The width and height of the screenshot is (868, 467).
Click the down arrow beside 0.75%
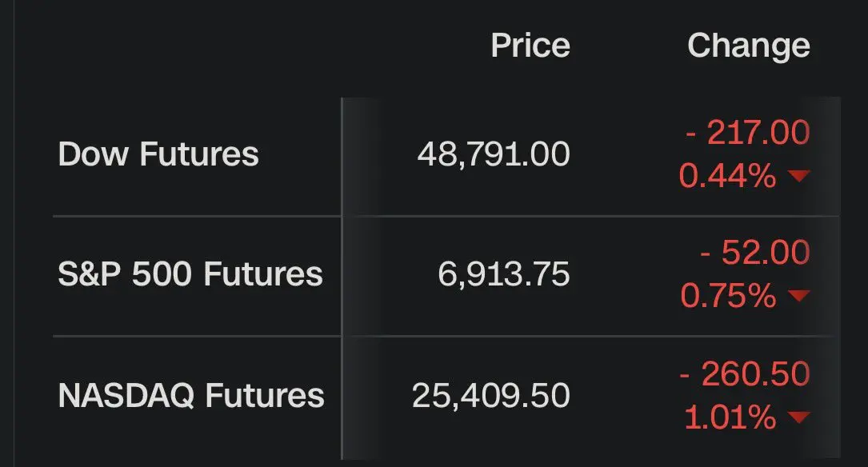799,297
